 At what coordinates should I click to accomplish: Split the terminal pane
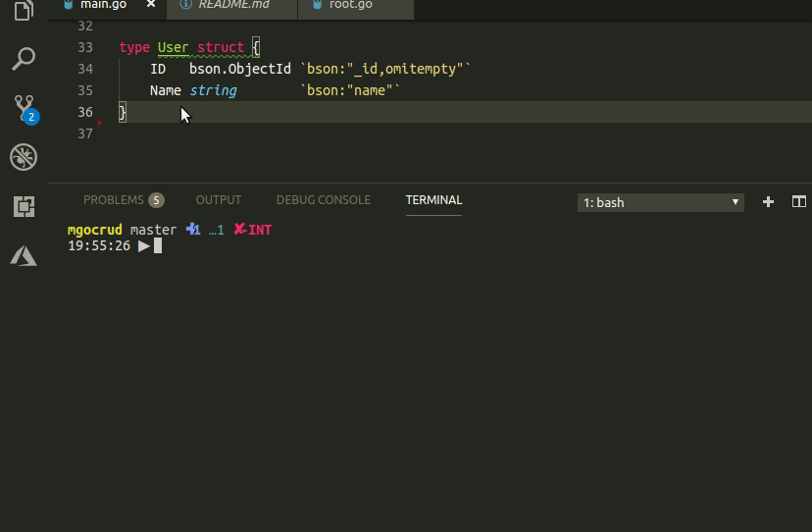click(799, 201)
